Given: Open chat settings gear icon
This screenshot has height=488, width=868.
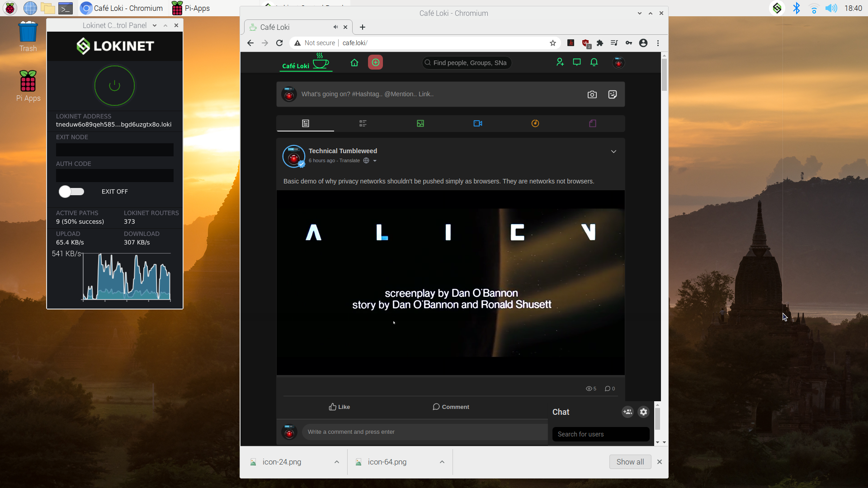Looking at the screenshot, I should point(643,412).
